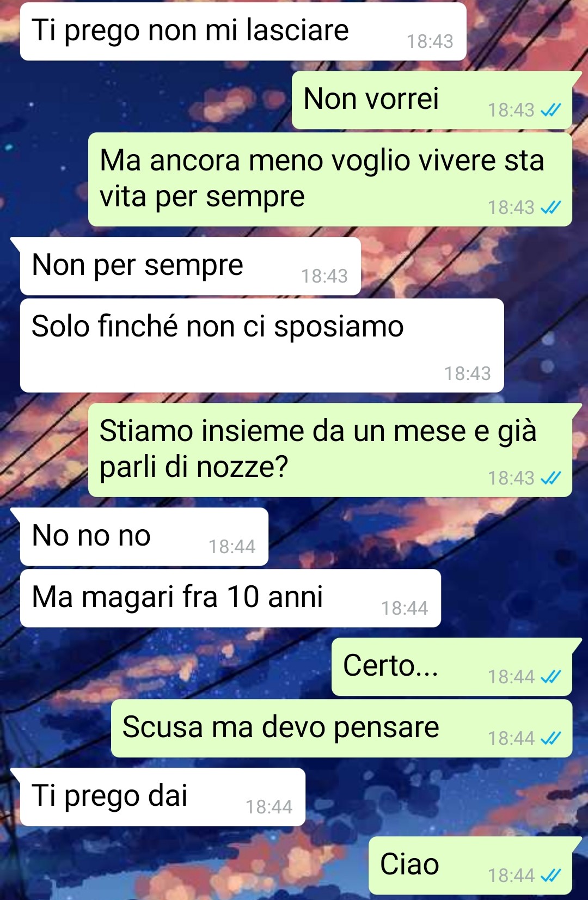Click the blue double check on 'Ciao'
The width and height of the screenshot is (588, 900).
coord(550,875)
